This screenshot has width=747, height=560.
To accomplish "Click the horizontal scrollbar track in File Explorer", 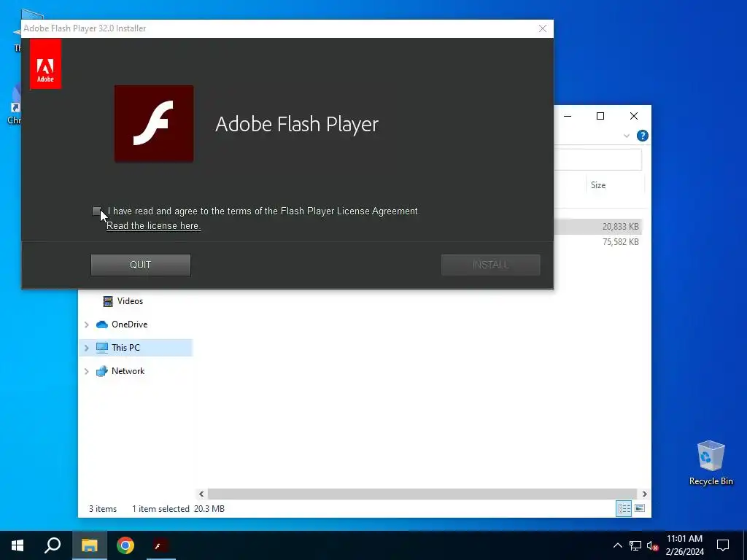I will point(422,494).
